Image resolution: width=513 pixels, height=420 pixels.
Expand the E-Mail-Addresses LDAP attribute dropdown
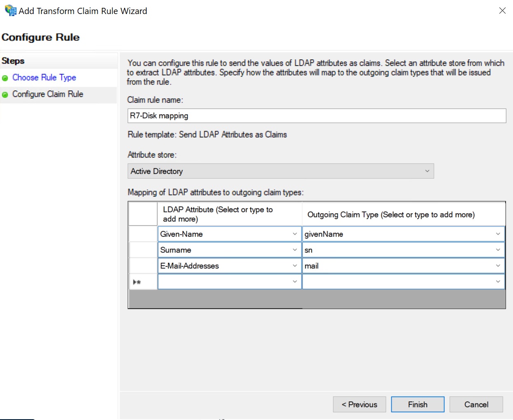(x=295, y=266)
